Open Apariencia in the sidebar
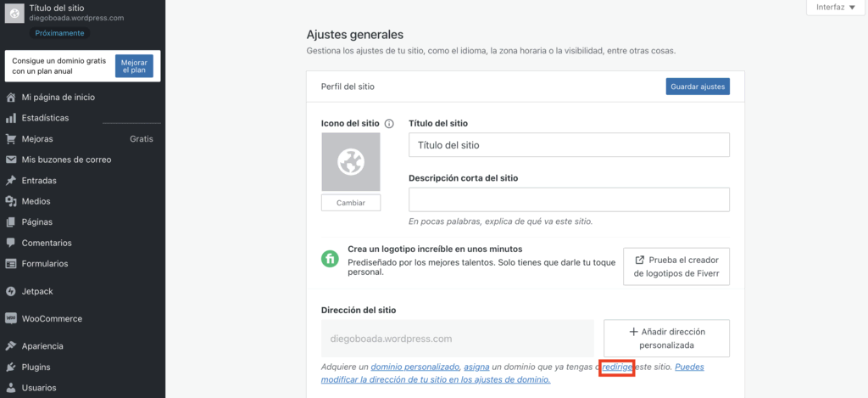 pyautogui.click(x=42, y=346)
